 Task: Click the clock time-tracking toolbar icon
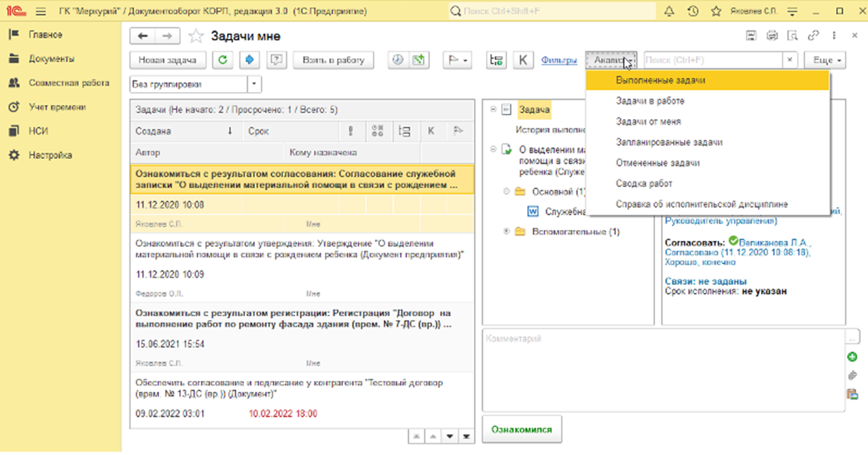pos(398,60)
